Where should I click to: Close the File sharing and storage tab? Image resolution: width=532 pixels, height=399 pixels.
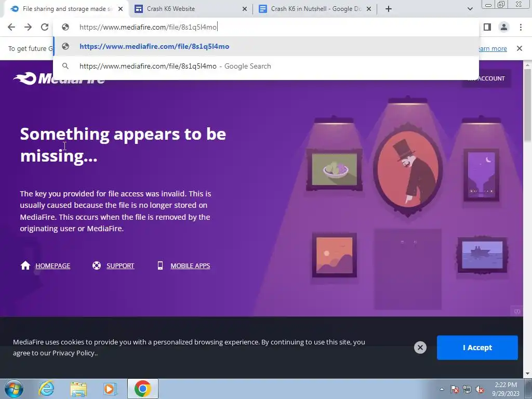121,9
